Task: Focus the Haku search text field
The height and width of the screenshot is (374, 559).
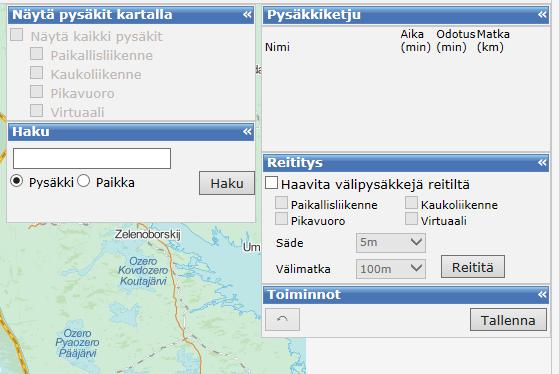Action: point(92,159)
